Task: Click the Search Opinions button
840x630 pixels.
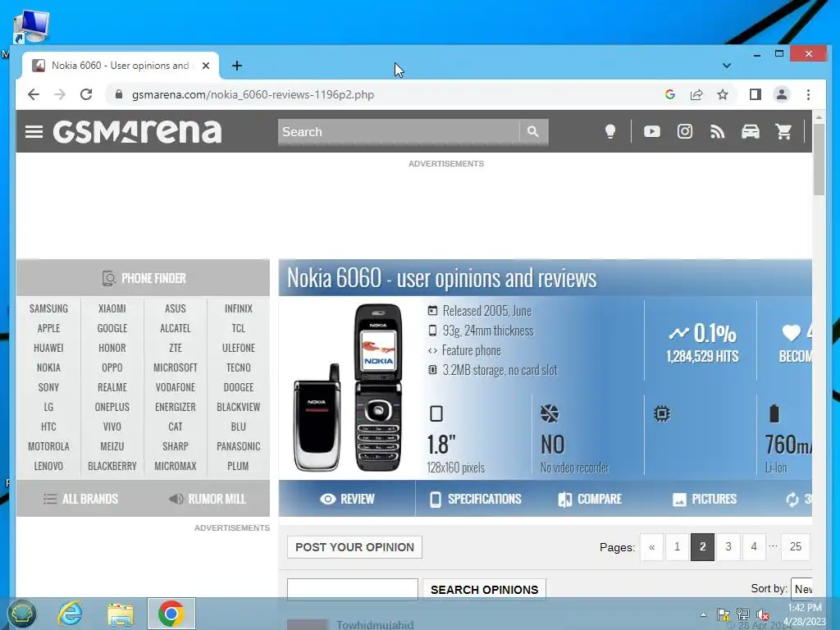Action: tap(484, 589)
